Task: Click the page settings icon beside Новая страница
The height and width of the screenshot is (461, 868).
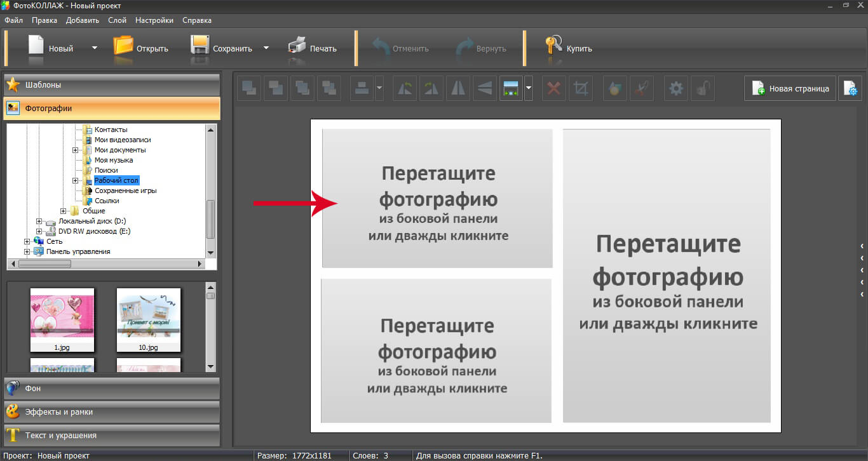Action: pyautogui.click(x=850, y=88)
